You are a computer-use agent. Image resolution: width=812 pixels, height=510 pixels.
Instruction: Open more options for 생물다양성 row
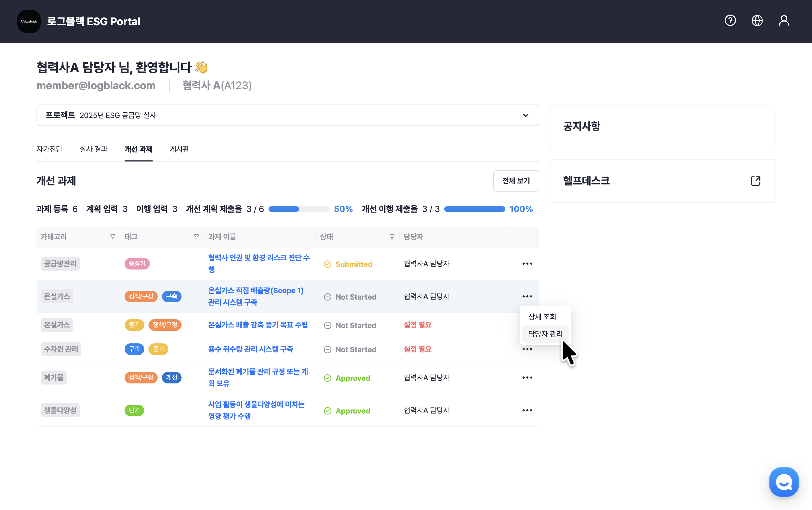pyautogui.click(x=527, y=410)
